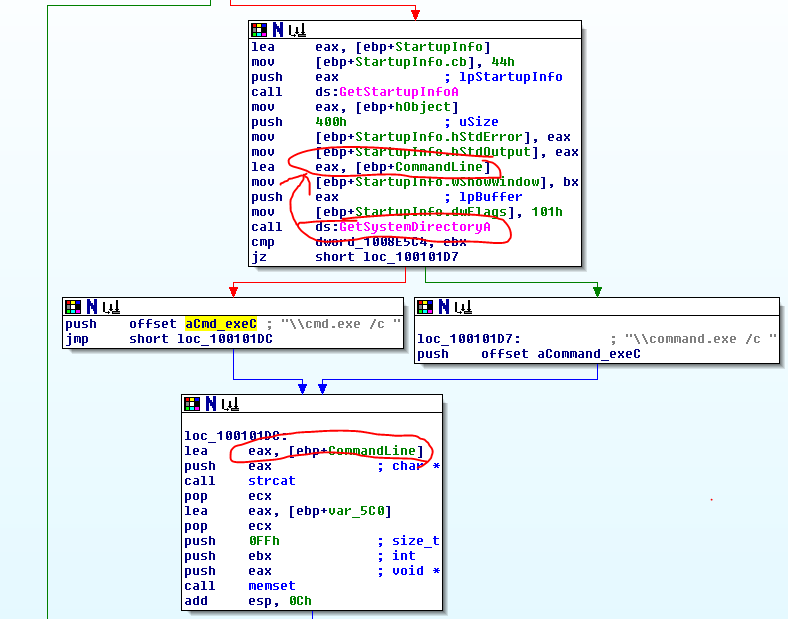Select the GetStartupInfoA function name

click(398, 92)
